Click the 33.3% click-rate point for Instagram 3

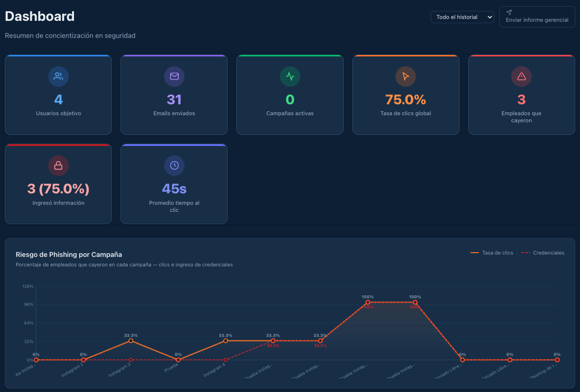[131, 341]
